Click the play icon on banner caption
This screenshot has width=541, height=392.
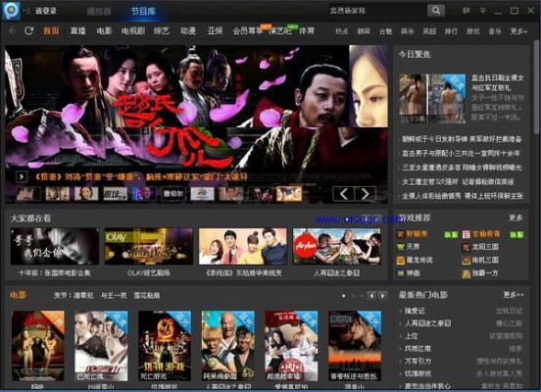click(x=22, y=176)
